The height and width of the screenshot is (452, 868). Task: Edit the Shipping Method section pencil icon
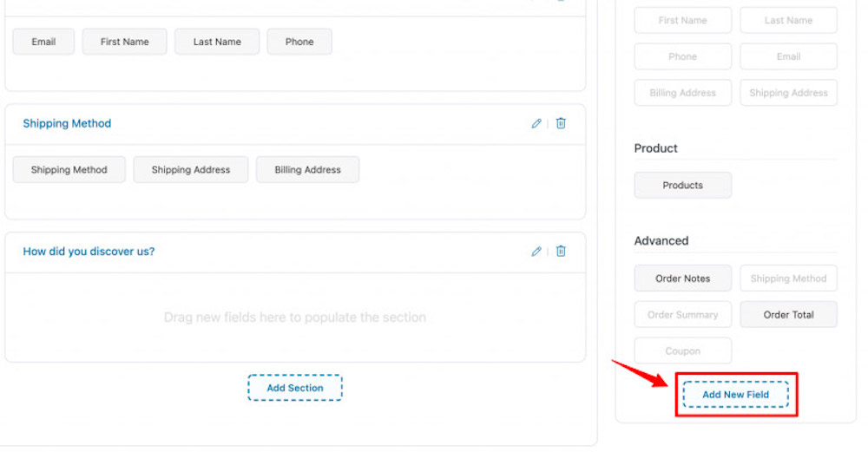pos(536,123)
